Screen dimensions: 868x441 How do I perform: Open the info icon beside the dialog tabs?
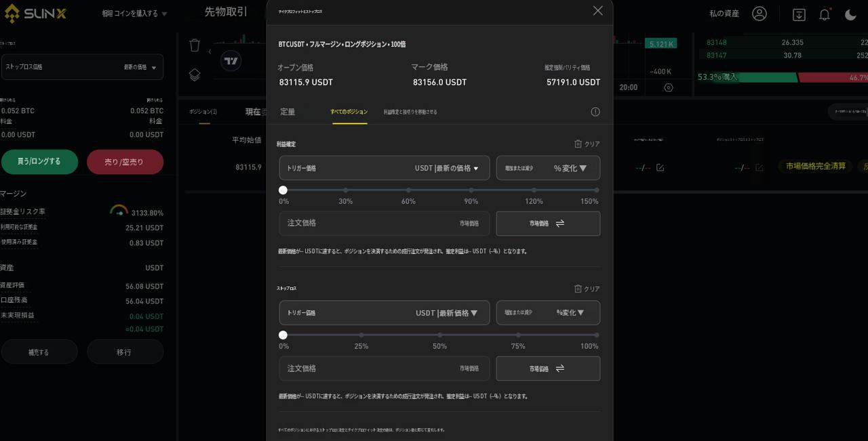coord(595,112)
